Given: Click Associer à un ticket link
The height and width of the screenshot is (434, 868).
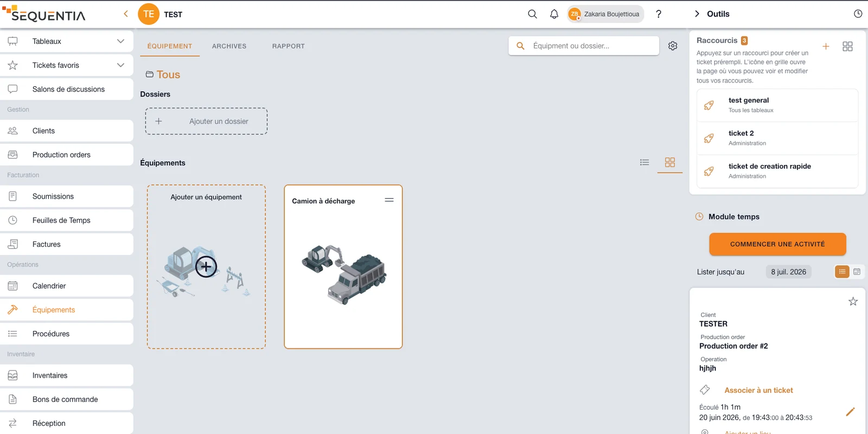Looking at the screenshot, I should tap(758, 390).
